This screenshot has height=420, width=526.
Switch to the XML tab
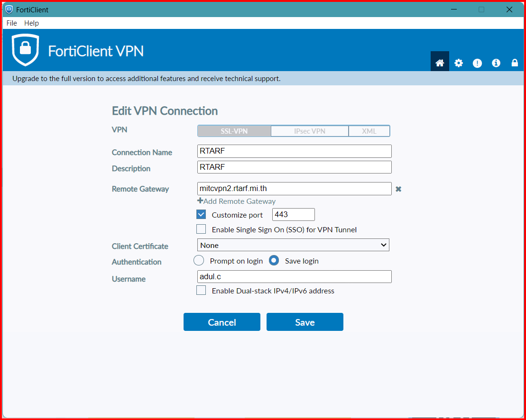coord(369,131)
